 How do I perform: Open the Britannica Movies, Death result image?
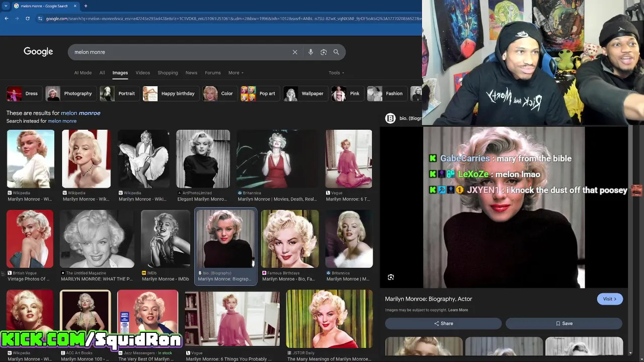[277, 159]
